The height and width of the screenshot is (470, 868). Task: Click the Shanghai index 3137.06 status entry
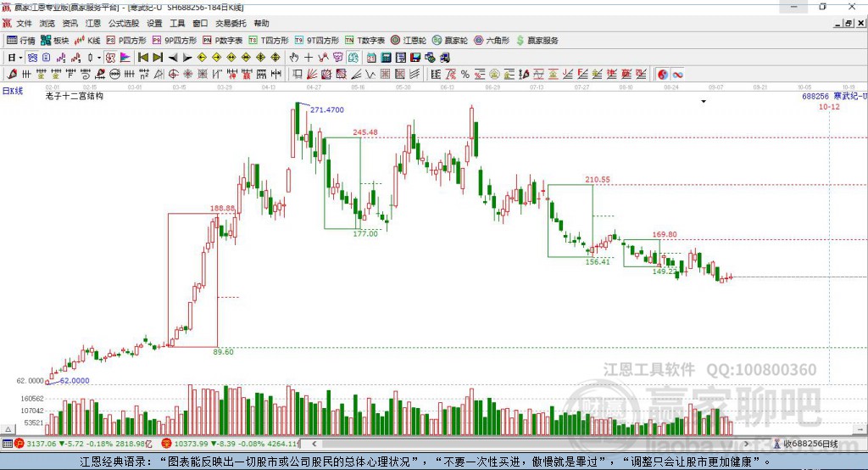coord(83,444)
